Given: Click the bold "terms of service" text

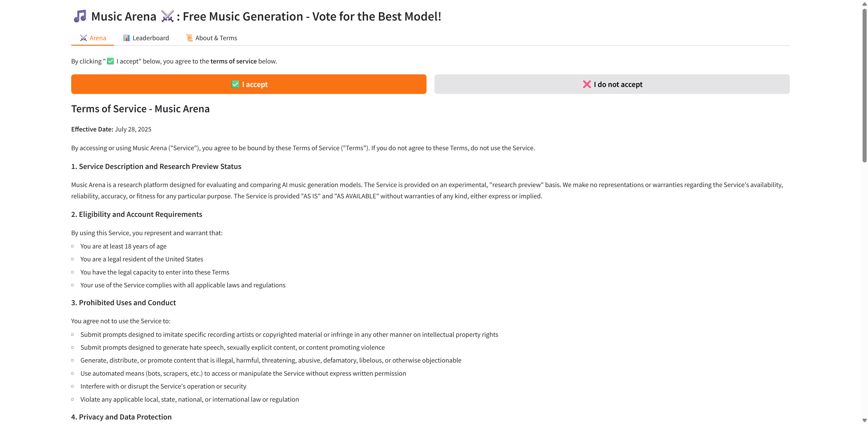Looking at the screenshot, I should pos(234,61).
